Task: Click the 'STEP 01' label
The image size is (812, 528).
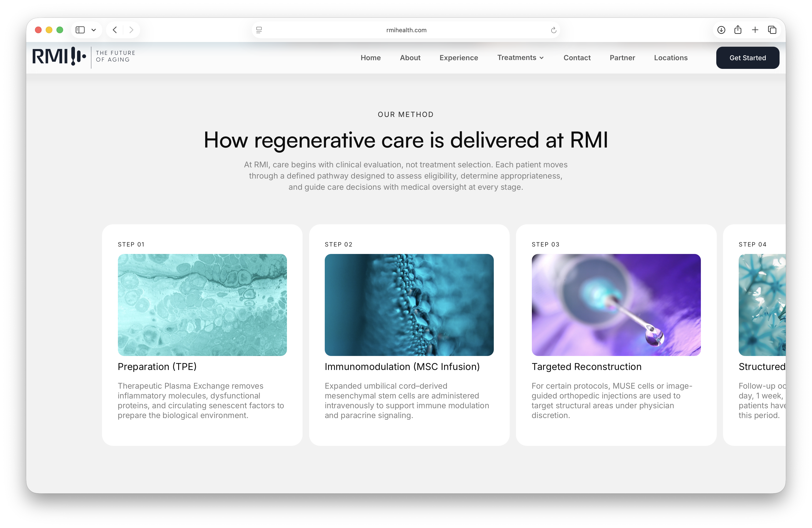Action: point(131,245)
